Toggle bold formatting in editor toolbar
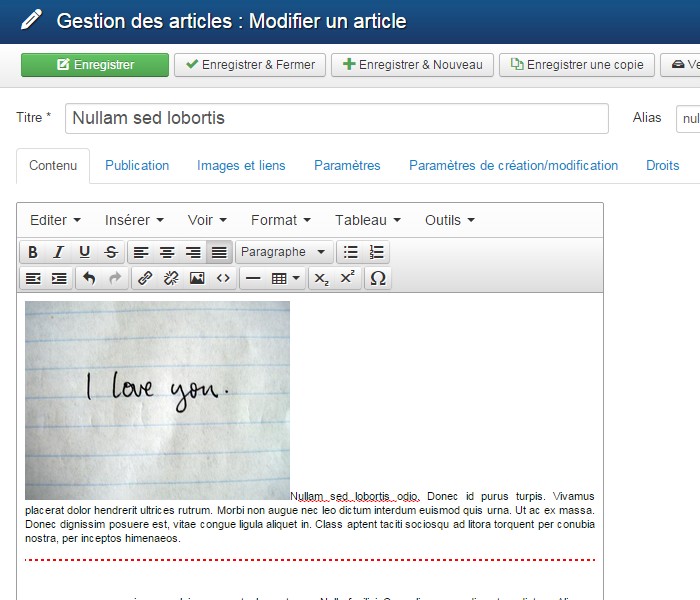Screen dimensions: 700x600 pyautogui.click(x=33, y=252)
